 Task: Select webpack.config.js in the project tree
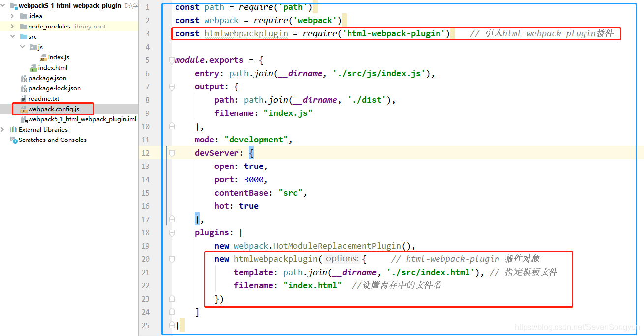click(x=54, y=109)
